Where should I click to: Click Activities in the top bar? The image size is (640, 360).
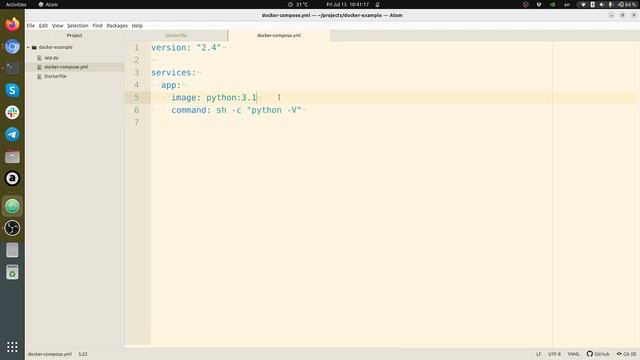coord(16,4)
